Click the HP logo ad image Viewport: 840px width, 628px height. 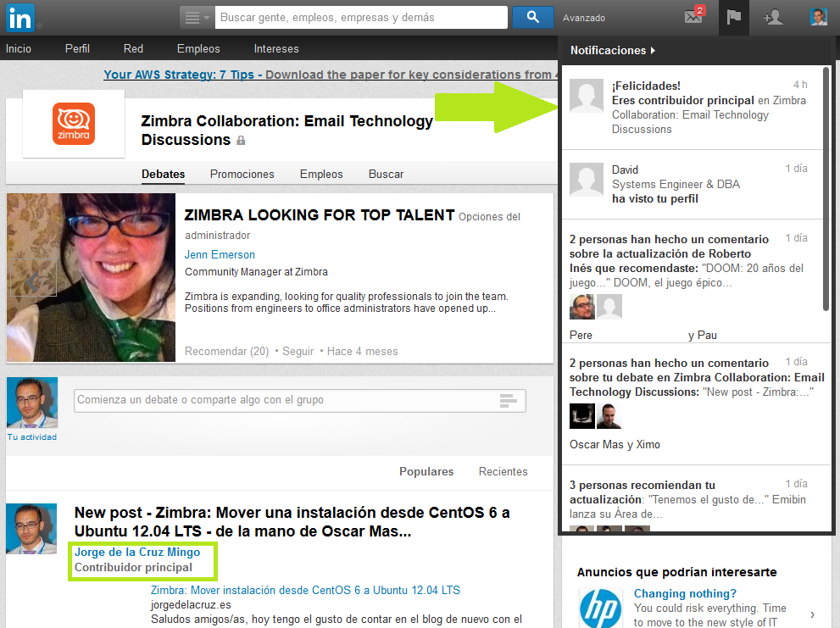point(600,607)
